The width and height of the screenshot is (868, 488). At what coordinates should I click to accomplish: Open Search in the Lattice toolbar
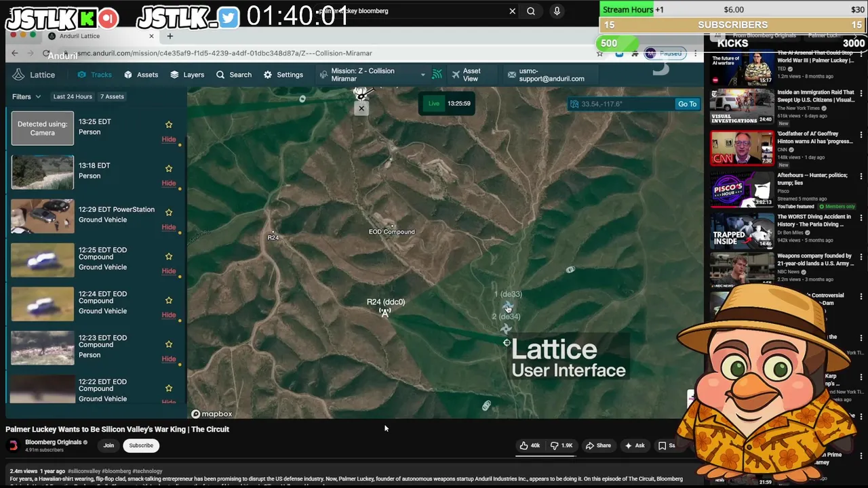coord(233,75)
